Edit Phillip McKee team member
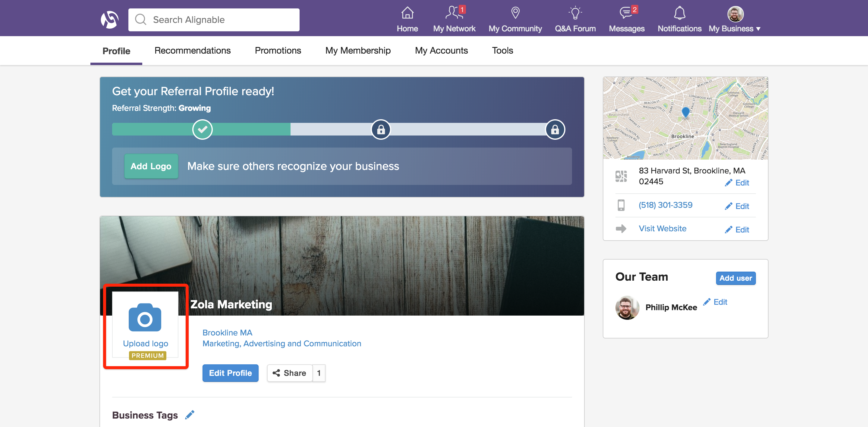868x427 pixels. click(x=715, y=302)
